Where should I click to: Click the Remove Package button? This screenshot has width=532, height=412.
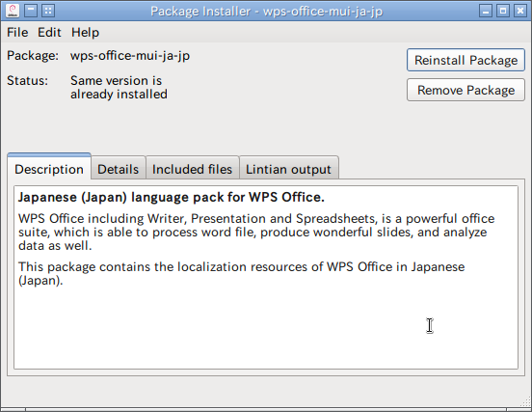465,90
